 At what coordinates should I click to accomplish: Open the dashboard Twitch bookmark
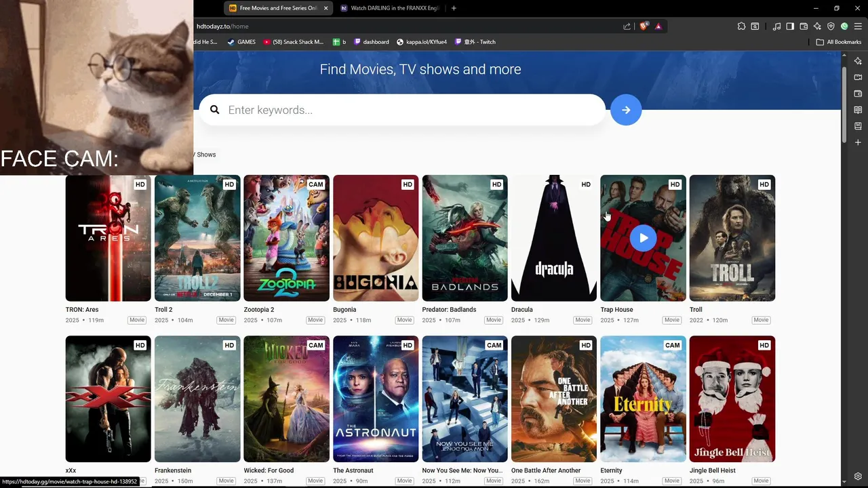point(372,42)
